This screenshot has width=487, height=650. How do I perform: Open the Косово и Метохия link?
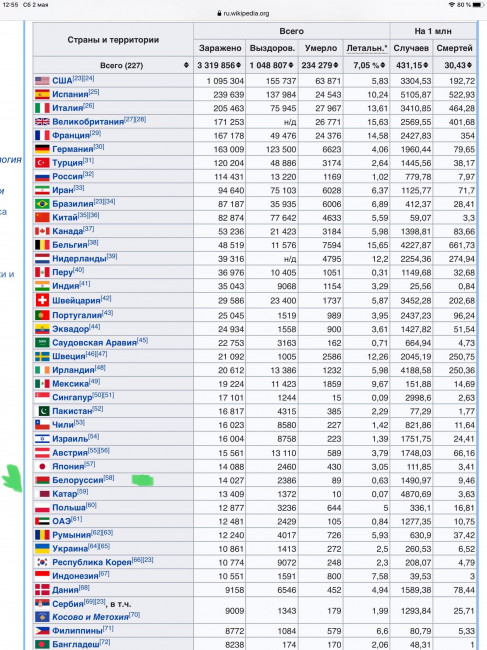click(90, 617)
